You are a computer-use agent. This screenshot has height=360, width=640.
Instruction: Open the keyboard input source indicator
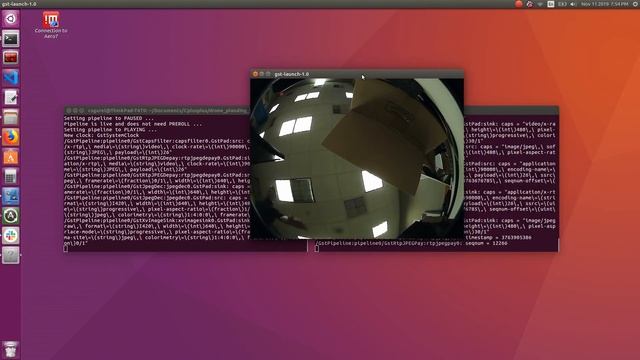click(x=551, y=4)
